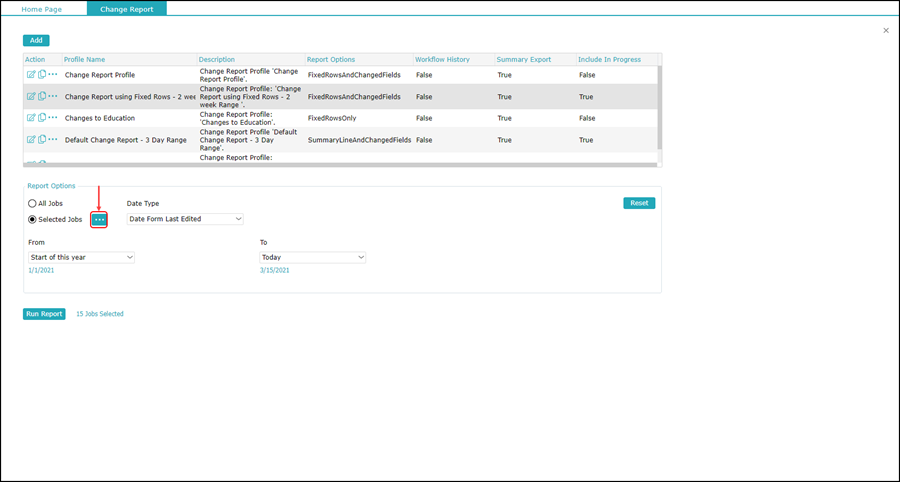Click the 15 Jobs Selected link
Viewport: 901px width, 482px height.
click(x=100, y=314)
